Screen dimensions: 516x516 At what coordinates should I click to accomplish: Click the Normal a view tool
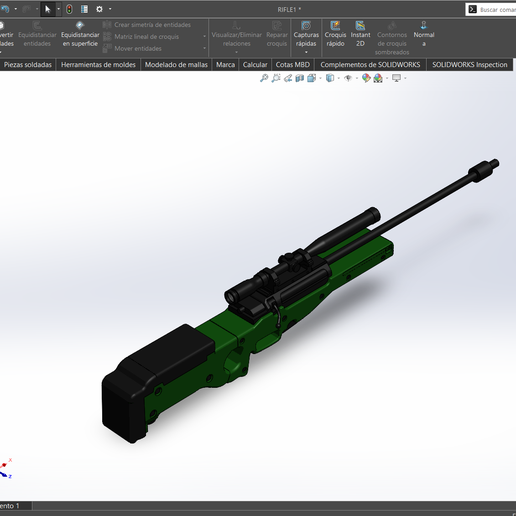(424, 34)
